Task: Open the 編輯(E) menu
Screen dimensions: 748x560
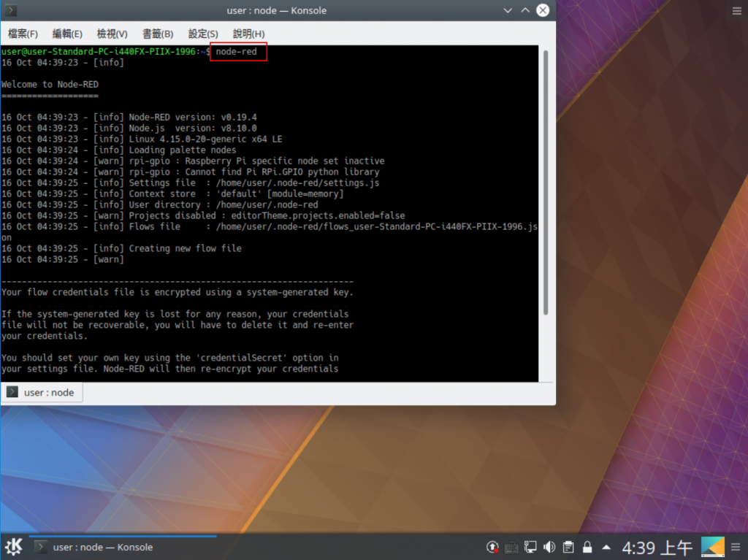Action: [67, 34]
